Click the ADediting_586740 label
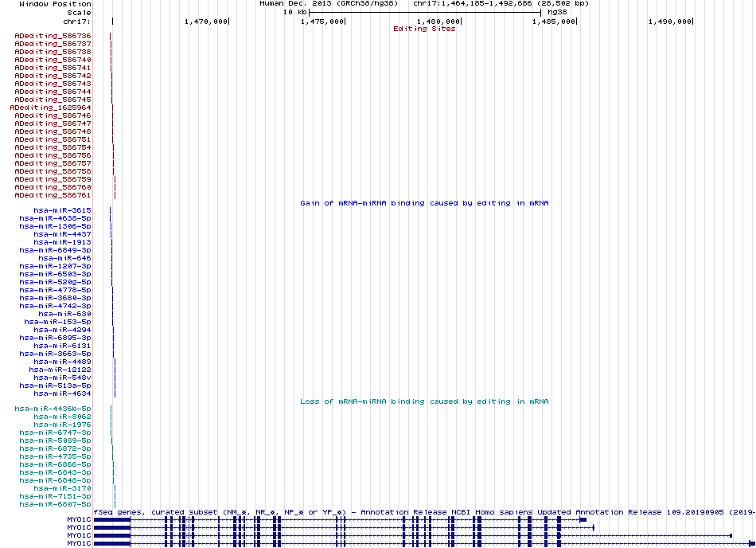The height and width of the screenshot is (548, 756). (53, 60)
